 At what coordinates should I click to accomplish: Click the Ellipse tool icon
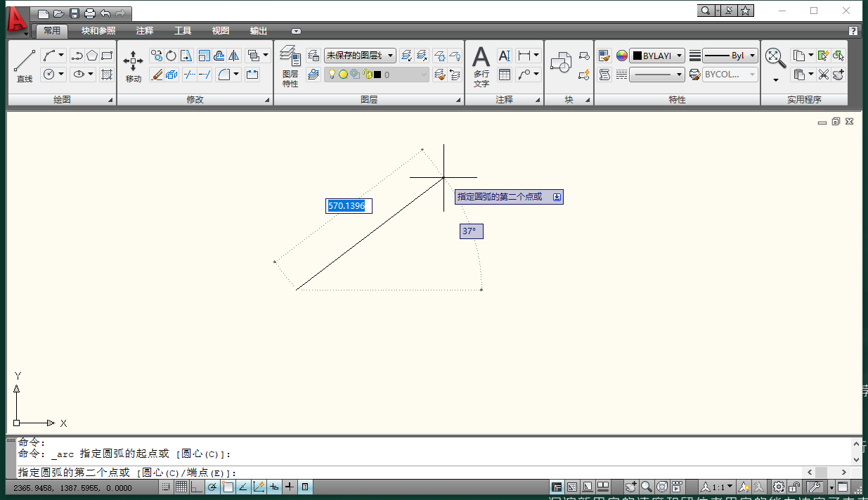tap(79, 74)
